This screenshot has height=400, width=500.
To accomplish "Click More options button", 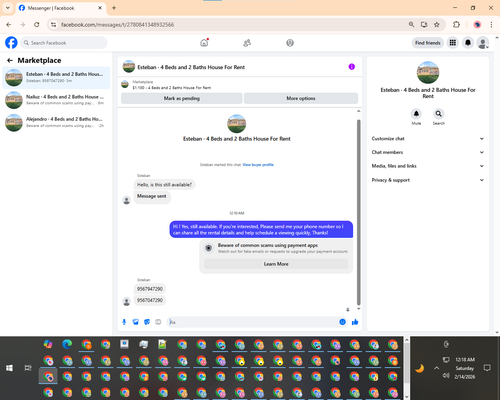I will 301,98.
